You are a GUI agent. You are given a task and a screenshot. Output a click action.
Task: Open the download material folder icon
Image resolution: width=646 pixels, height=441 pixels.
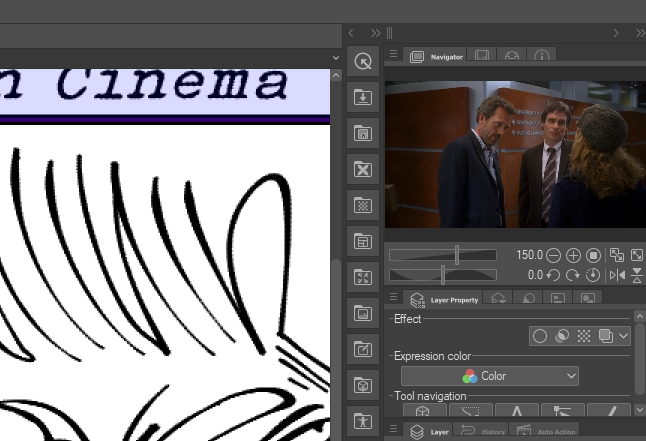pyautogui.click(x=363, y=98)
